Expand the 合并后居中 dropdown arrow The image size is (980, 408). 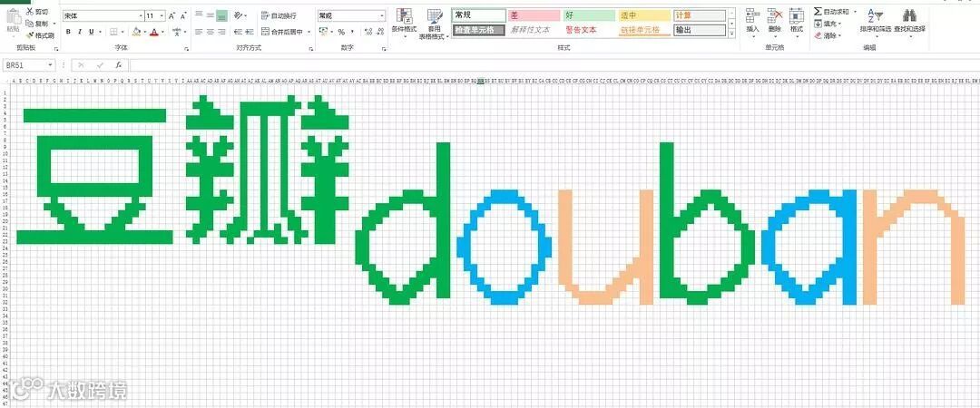tap(309, 31)
